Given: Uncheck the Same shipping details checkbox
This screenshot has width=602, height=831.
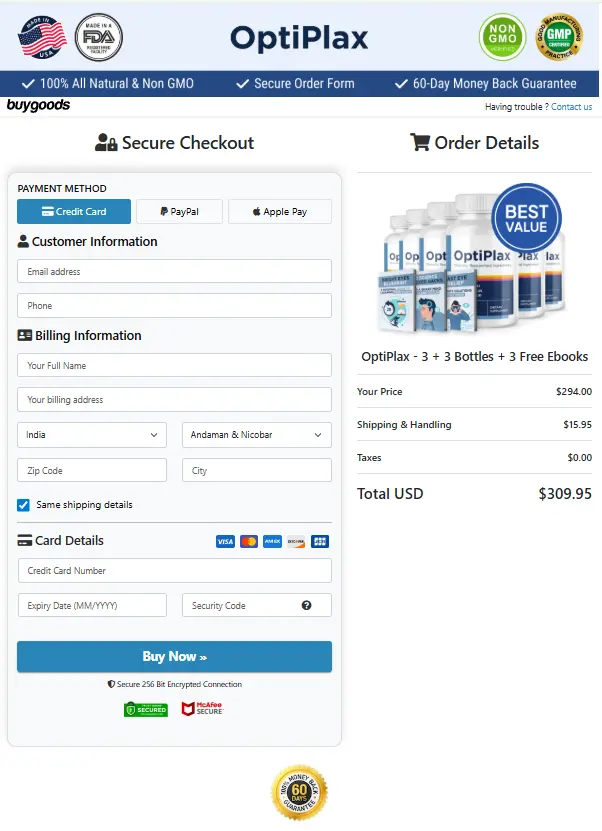Looking at the screenshot, I should (23, 505).
